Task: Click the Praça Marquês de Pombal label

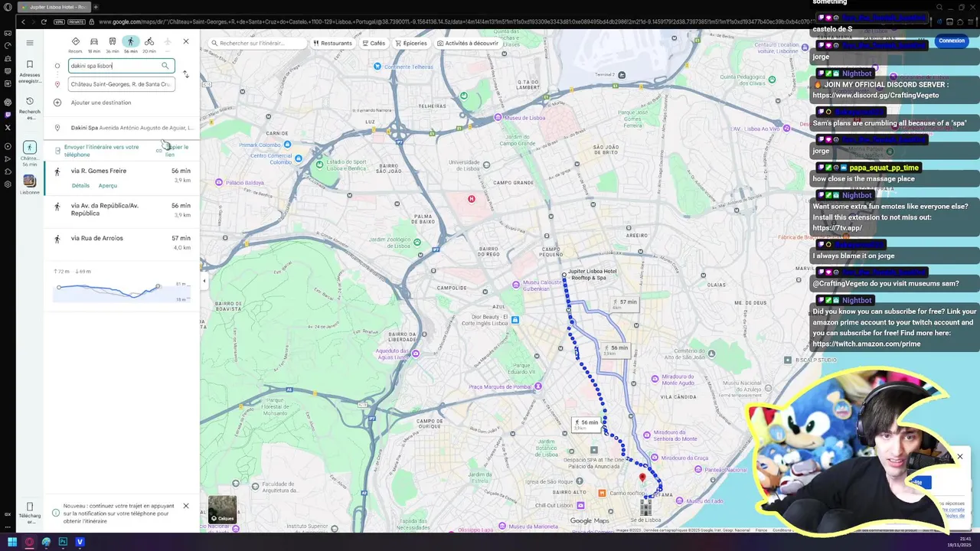Action: point(501,387)
